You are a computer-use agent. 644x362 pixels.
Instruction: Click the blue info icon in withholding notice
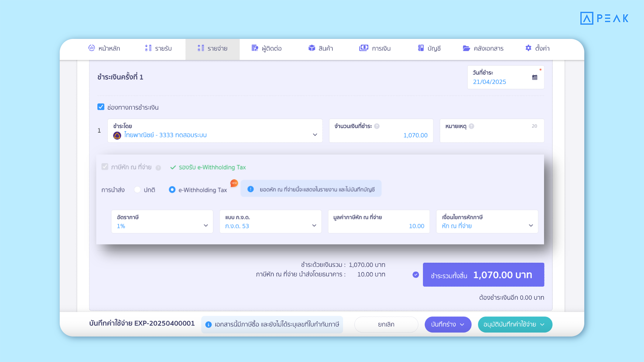pyautogui.click(x=251, y=189)
